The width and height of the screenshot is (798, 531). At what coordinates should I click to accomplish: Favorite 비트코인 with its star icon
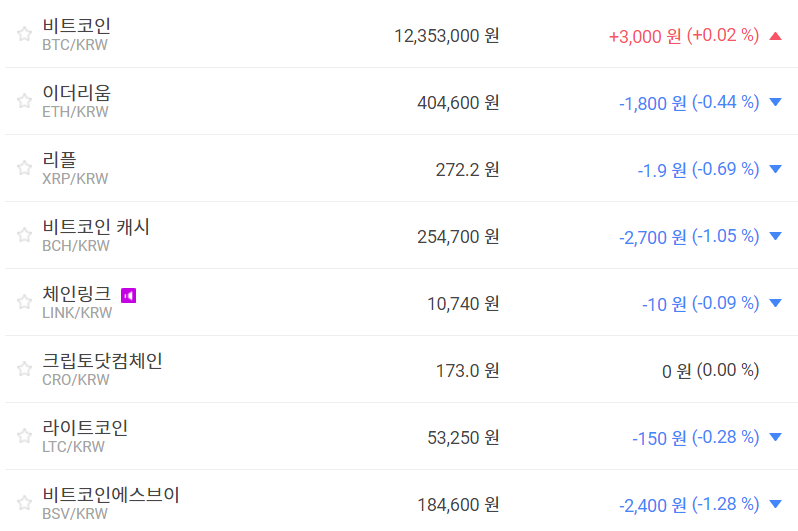click(24, 34)
